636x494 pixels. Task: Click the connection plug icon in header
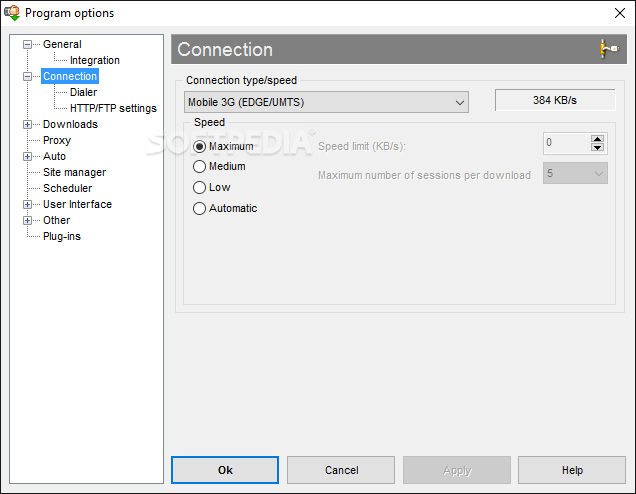click(x=607, y=49)
